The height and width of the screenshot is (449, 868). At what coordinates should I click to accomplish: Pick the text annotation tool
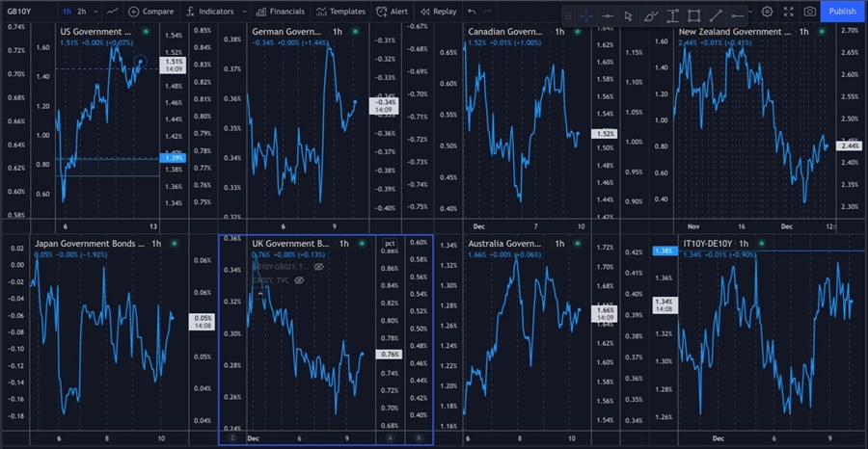click(x=671, y=13)
